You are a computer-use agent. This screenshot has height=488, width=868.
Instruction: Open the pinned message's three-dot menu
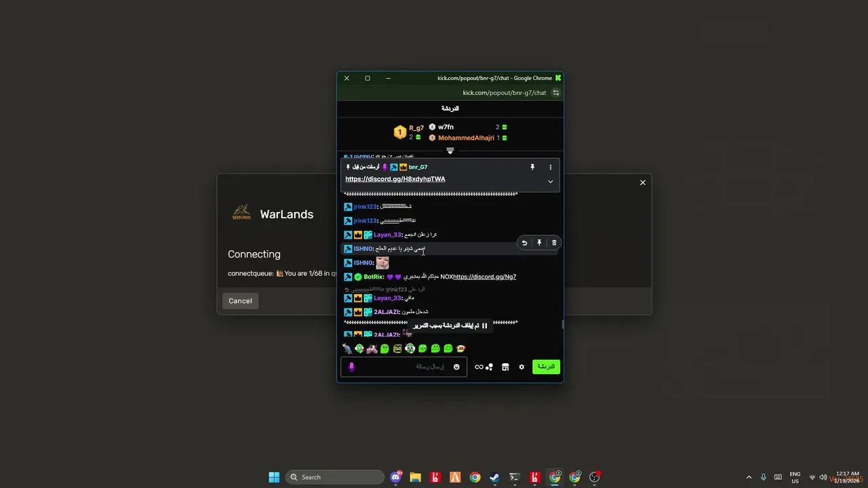coord(550,167)
